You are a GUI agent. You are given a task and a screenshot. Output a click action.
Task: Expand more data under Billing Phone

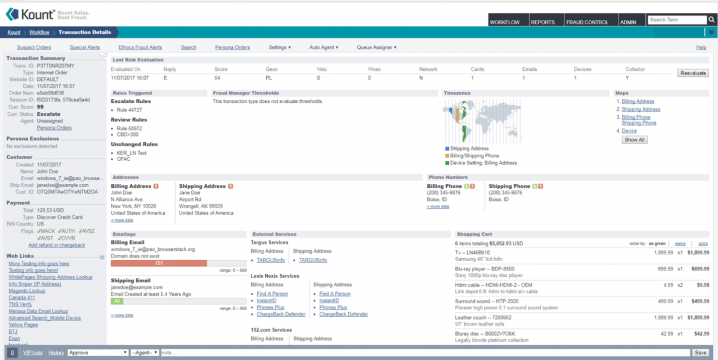[x=438, y=207]
